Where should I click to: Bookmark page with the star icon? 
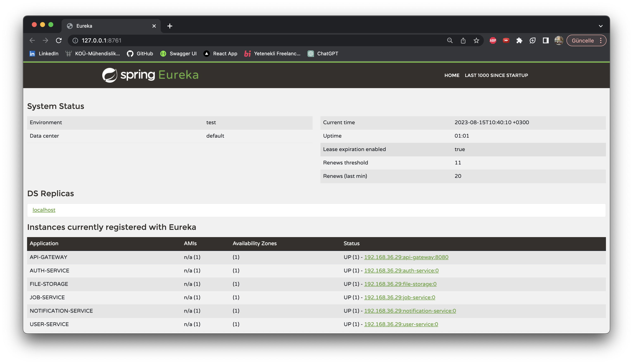tap(476, 40)
